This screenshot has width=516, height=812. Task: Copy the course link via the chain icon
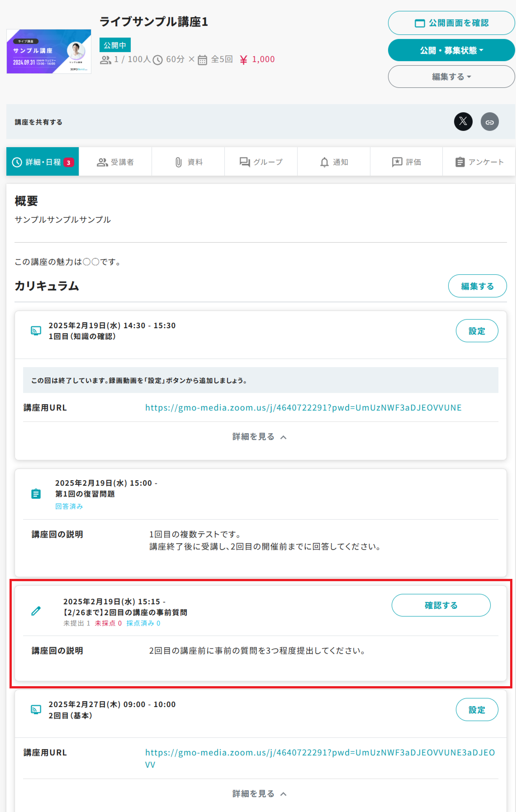click(489, 122)
